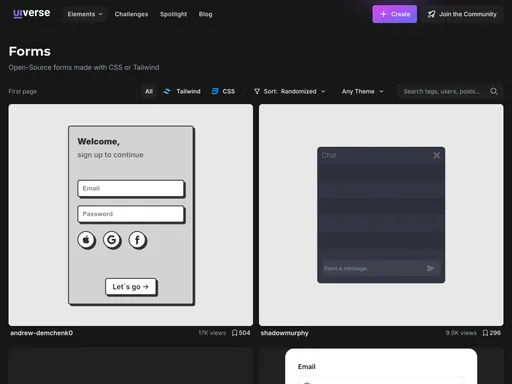This screenshot has height=384, width=512.
Task: Close the Chat form preview
Action: (436, 155)
